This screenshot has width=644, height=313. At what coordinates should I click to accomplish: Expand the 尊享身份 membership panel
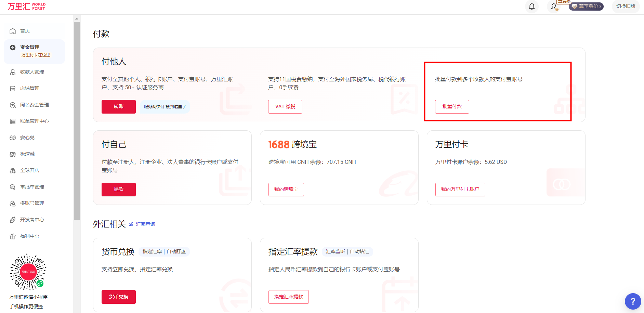586,6
